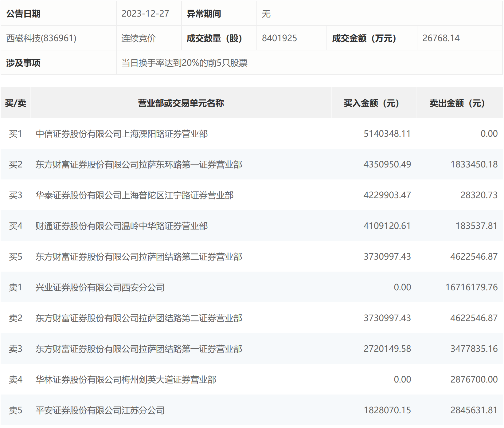Sort by 卖出金额（元） column header
The height and width of the screenshot is (428, 504).
click(457, 103)
